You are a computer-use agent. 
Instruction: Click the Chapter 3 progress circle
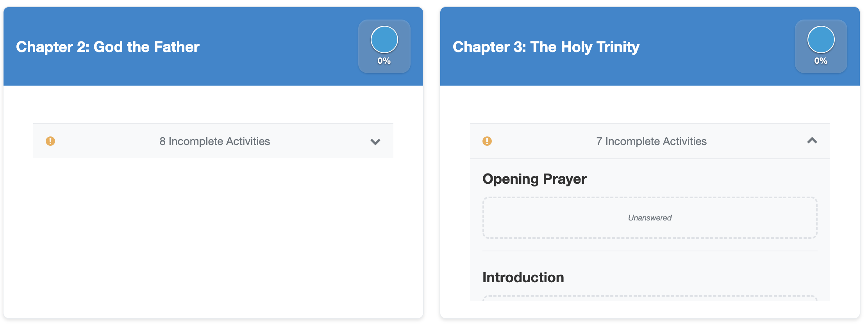click(x=821, y=39)
